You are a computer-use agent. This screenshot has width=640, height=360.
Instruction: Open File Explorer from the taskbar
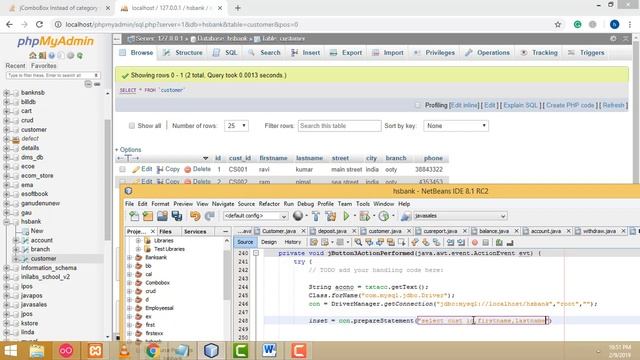click(x=37, y=351)
